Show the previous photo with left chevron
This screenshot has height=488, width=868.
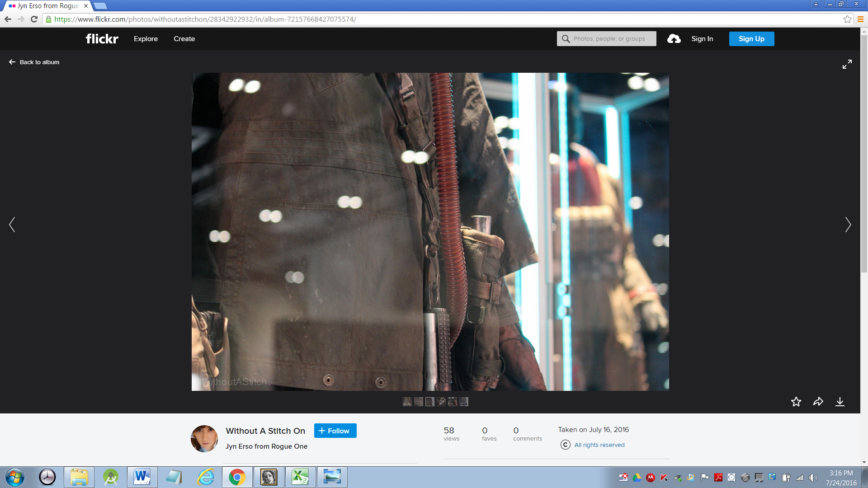click(x=12, y=225)
